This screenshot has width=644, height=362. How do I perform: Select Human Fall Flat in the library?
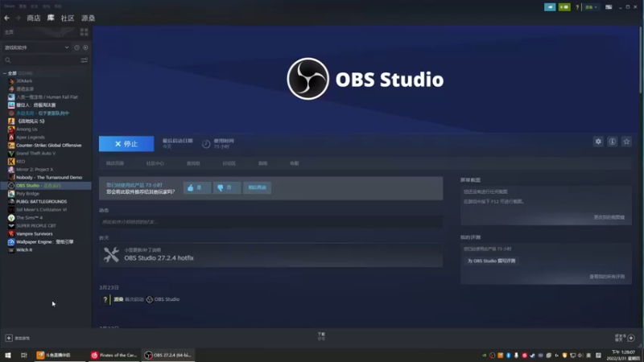click(x=46, y=97)
